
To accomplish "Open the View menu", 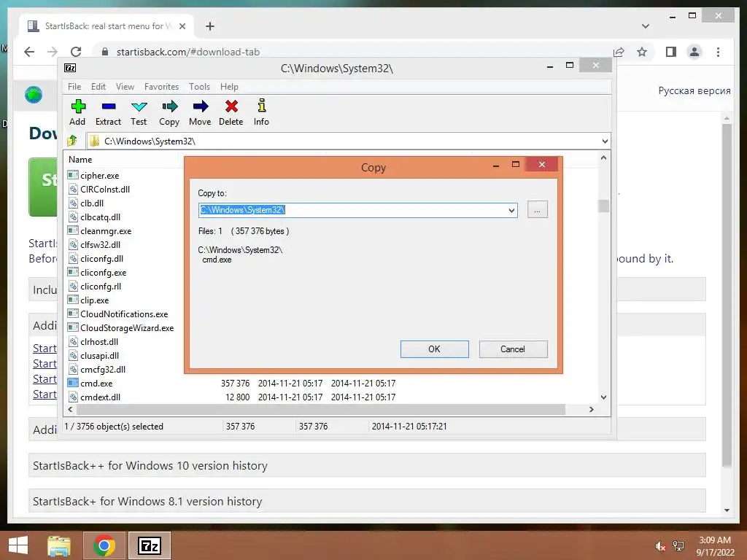I will click(125, 87).
